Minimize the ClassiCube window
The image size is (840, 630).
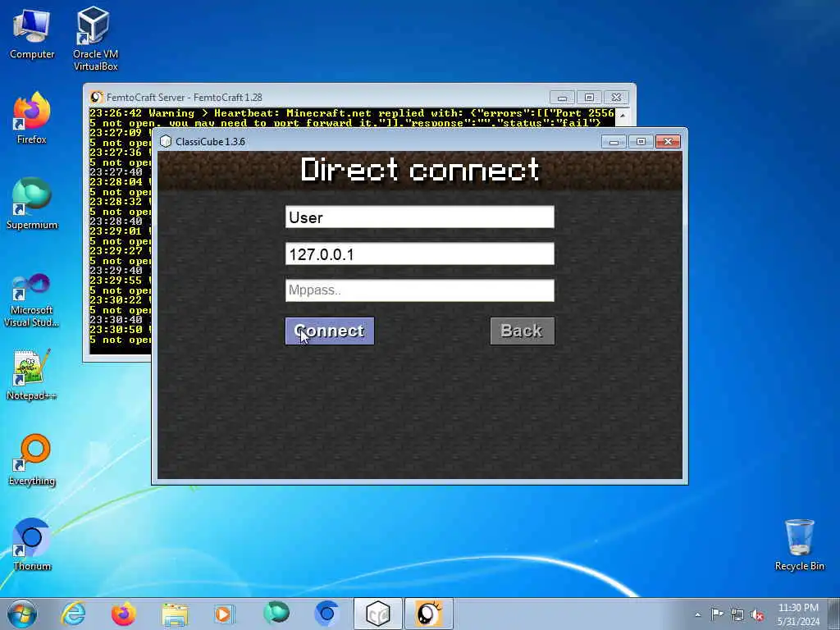pyautogui.click(x=614, y=141)
